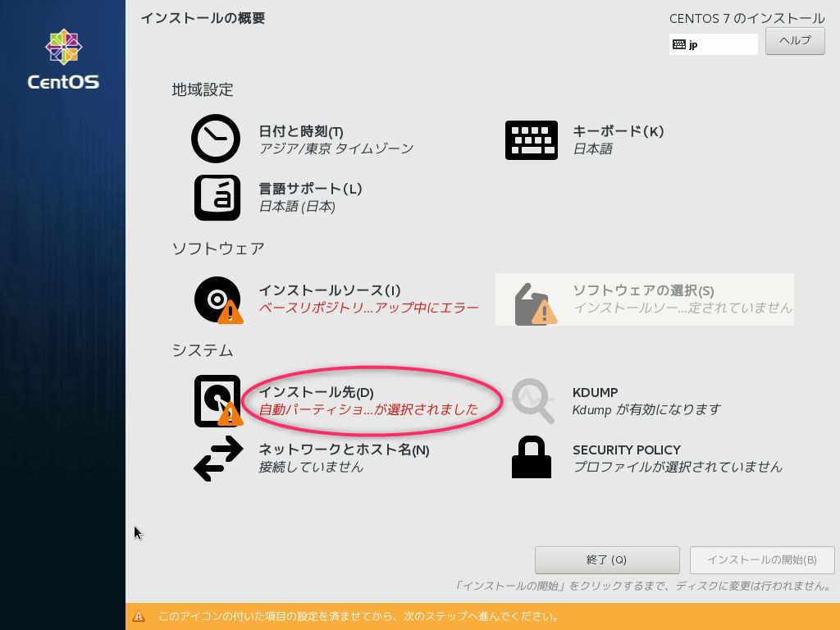Open 日付と時刻(T) settings label

click(x=301, y=132)
